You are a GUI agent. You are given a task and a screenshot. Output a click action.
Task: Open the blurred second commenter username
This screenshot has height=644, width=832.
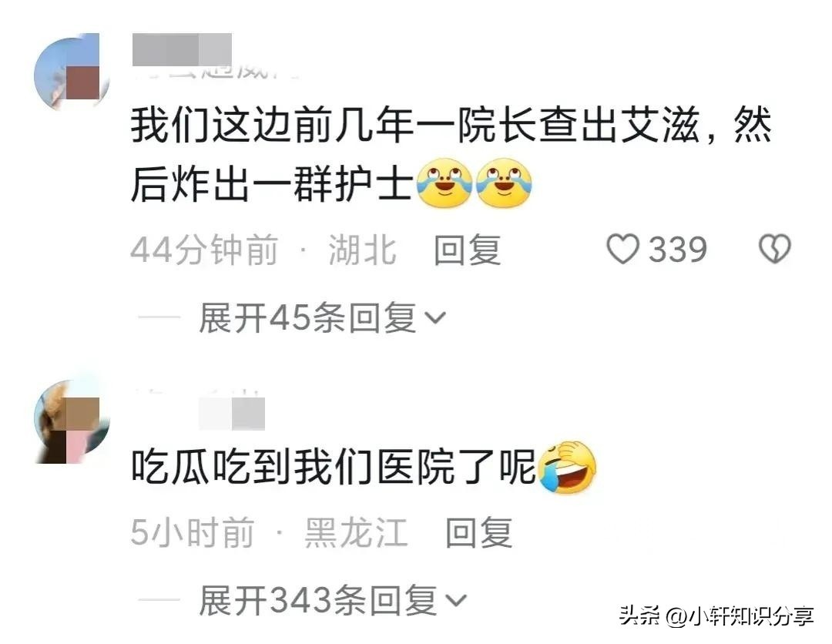tap(232, 414)
